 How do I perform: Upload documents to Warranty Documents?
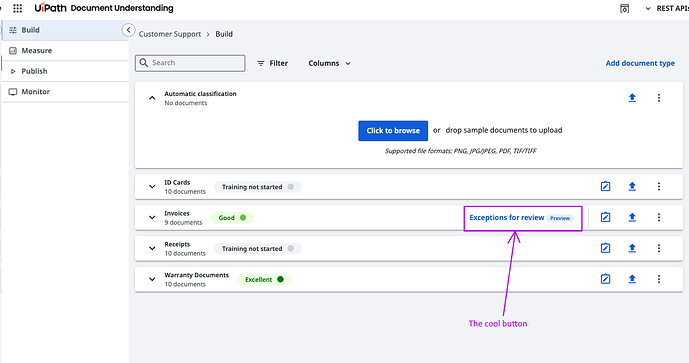pyautogui.click(x=632, y=279)
